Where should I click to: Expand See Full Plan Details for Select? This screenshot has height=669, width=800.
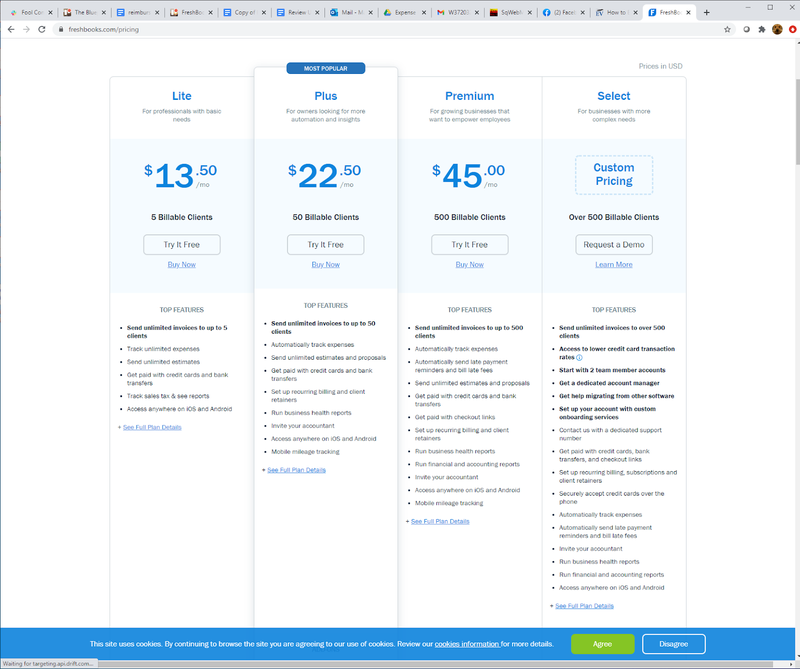584,606
